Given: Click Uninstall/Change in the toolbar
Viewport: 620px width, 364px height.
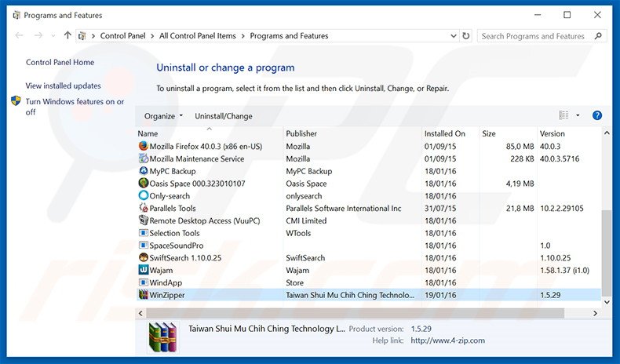Looking at the screenshot, I should click(x=224, y=116).
